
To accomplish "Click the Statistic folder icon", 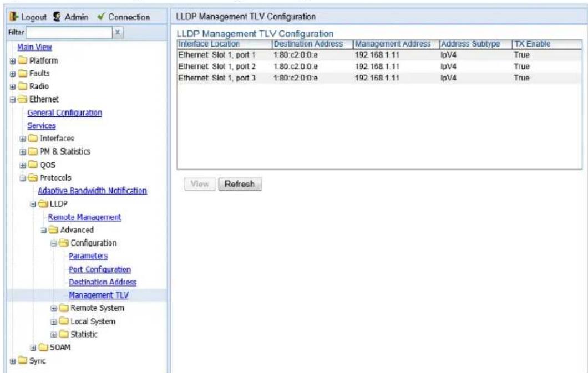I will click(x=64, y=334).
